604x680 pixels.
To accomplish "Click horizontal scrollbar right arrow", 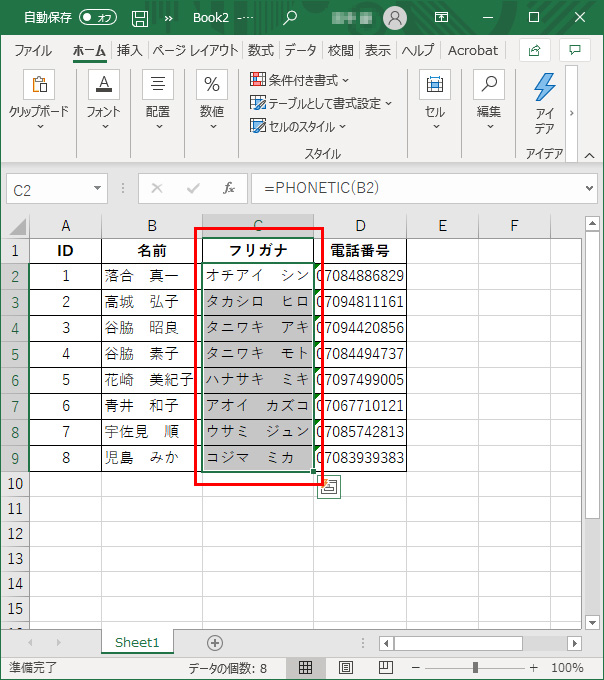I will tap(575, 643).
